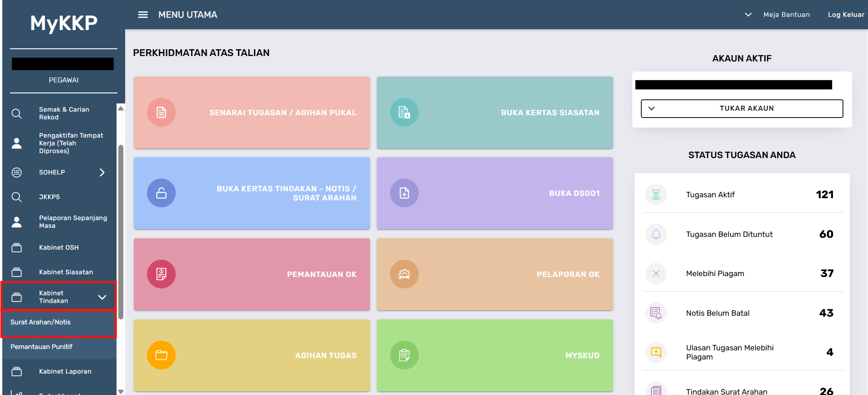Click the orange folder icon for Agihan Tugas
The image size is (868, 395).
pos(161,355)
